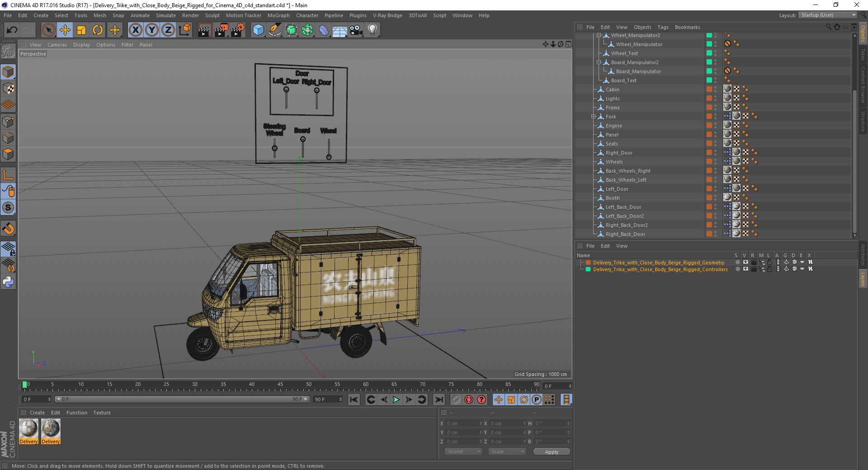
Task: Open the deformer objects icon
Action: 324,30
